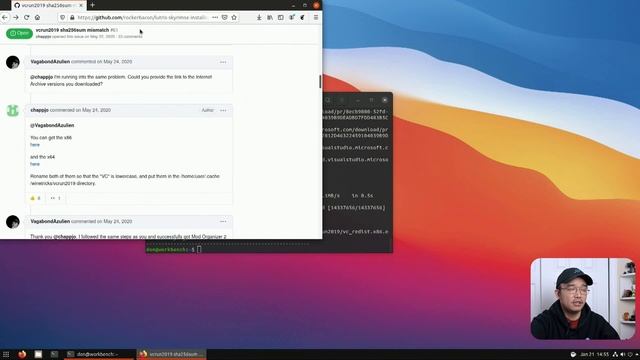The height and width of the screenshot is (360, 640).
Task: Go back with the browser back arrow
Action: tap(5, 18)
